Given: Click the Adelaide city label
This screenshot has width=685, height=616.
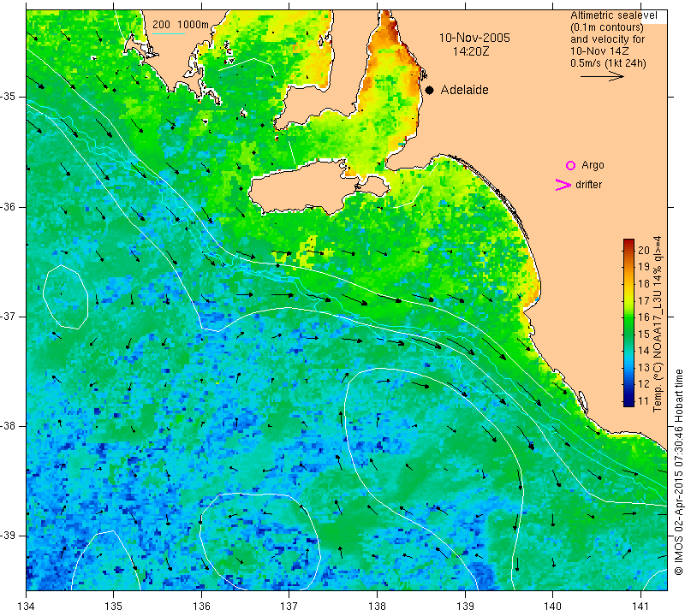Looking at the screenshot, I should 464,90.
